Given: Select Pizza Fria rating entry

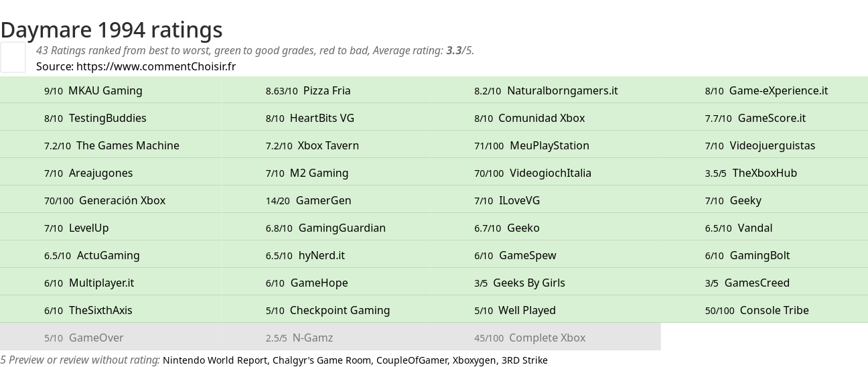Looking at the screenshot, I should 326,90.
